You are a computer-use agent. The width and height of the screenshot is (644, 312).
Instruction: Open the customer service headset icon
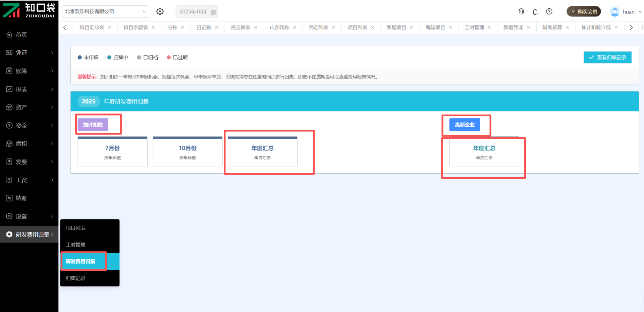point(521,11)
